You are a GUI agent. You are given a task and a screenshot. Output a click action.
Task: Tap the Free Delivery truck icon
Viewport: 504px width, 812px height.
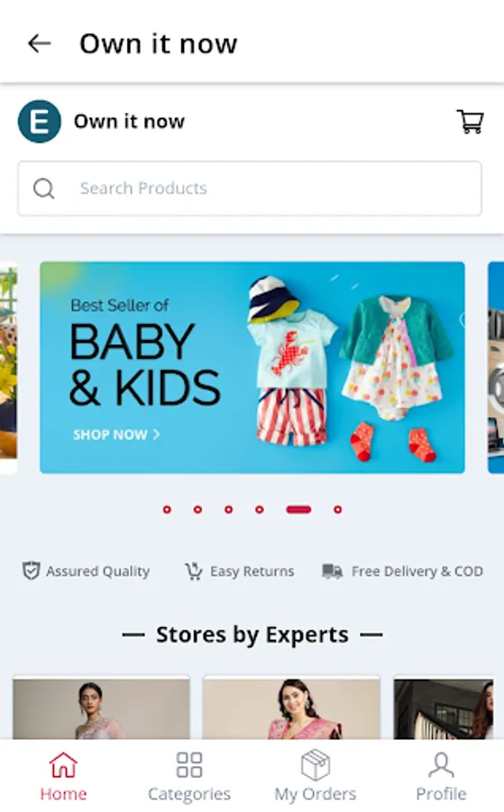click(332, 571)
